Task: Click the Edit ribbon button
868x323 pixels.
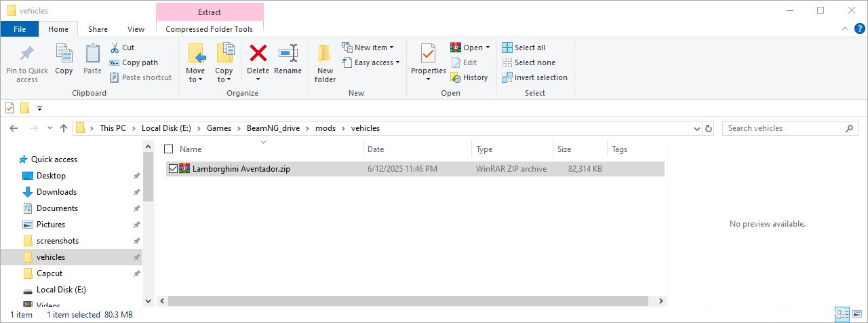Action: coord(464,62)
